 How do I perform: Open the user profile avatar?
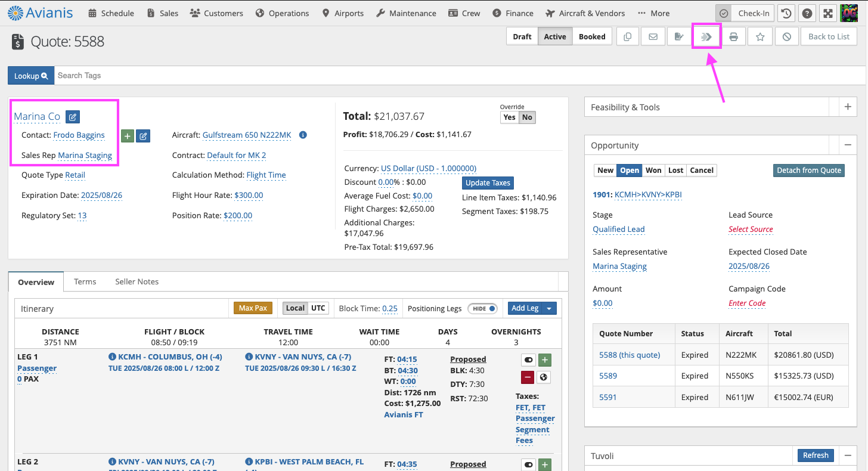pos(848,13)
